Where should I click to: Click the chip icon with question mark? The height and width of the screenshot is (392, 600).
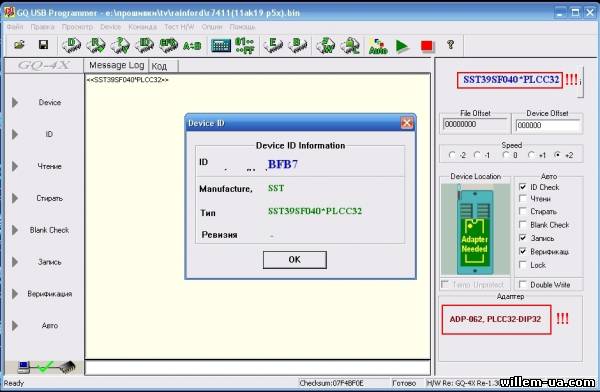click(x=120, y=45)
